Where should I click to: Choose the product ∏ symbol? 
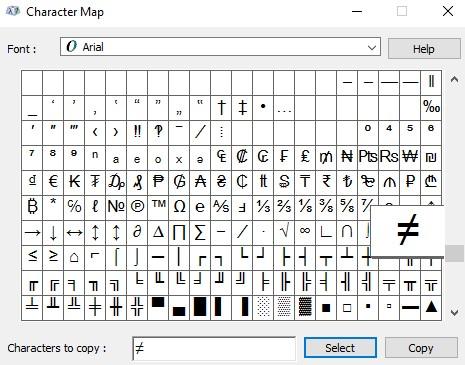point(179,233)
